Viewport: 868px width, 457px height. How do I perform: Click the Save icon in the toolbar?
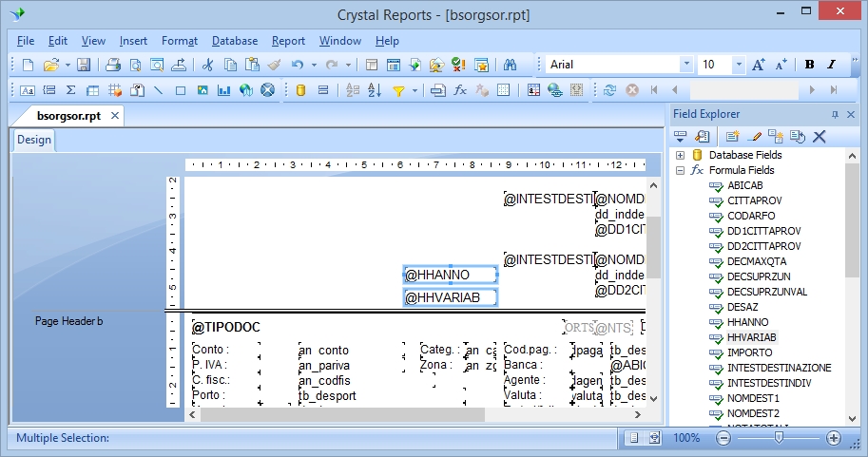coord(84,65)
